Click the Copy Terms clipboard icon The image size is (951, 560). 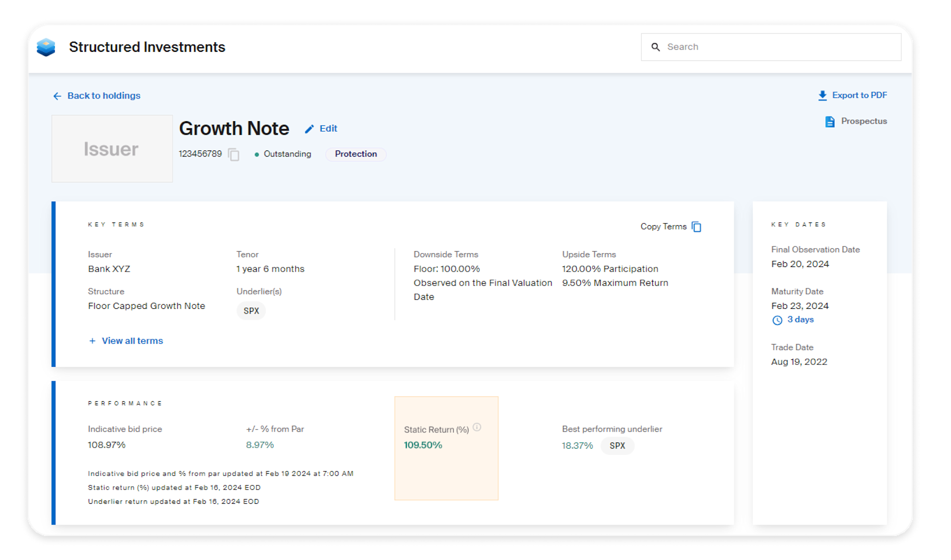coord(696,227)
